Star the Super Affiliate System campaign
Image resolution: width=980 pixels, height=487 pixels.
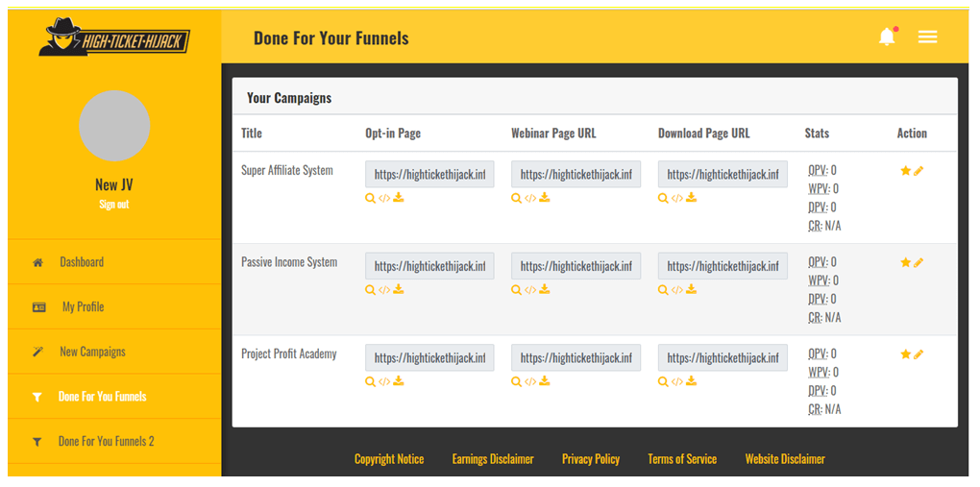tap(906, 171)
